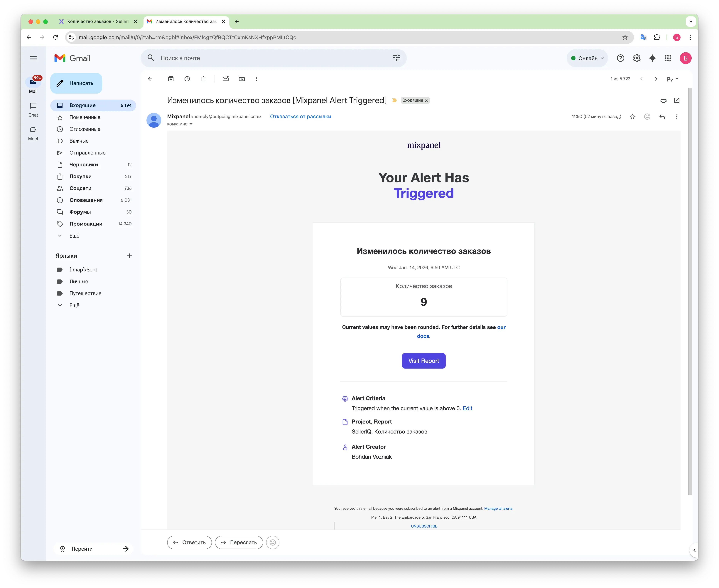Mark the email as unread
The image size is (719, 588).
pos(225,79)
